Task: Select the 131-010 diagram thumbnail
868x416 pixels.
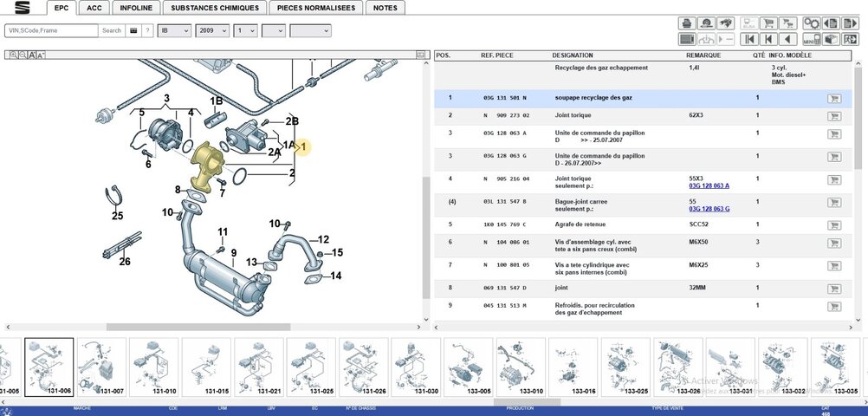Action: tap(153, 366)
